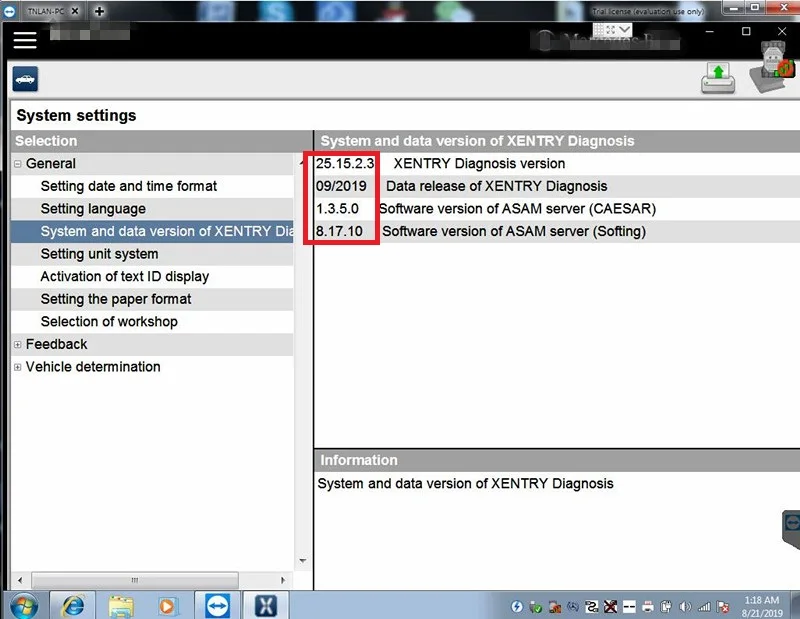
Task: Maximize the inner XENTRY window
Action: [746, 32]
